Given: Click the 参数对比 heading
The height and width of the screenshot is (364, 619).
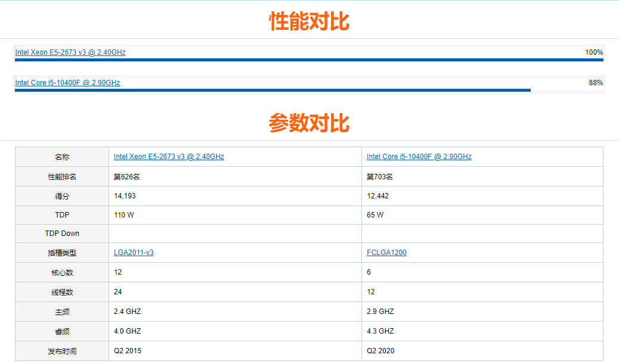Looking at the screenshot, I should pyautogui.click(x=309, y=123).
